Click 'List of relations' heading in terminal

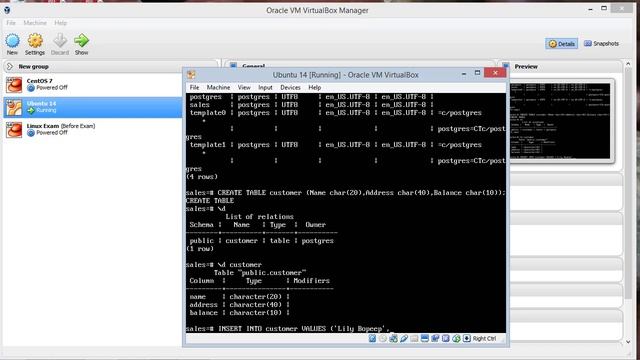pos(260,216)
